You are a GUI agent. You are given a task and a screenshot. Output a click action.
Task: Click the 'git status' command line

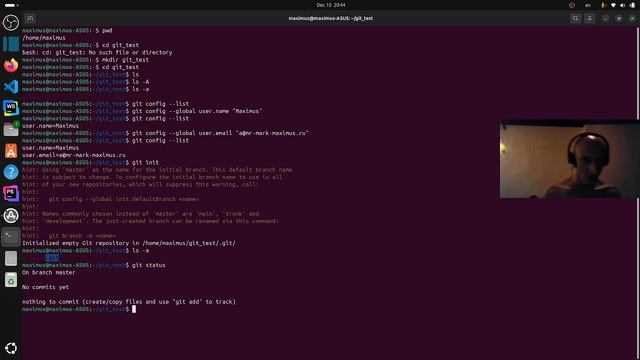point(94,265)
